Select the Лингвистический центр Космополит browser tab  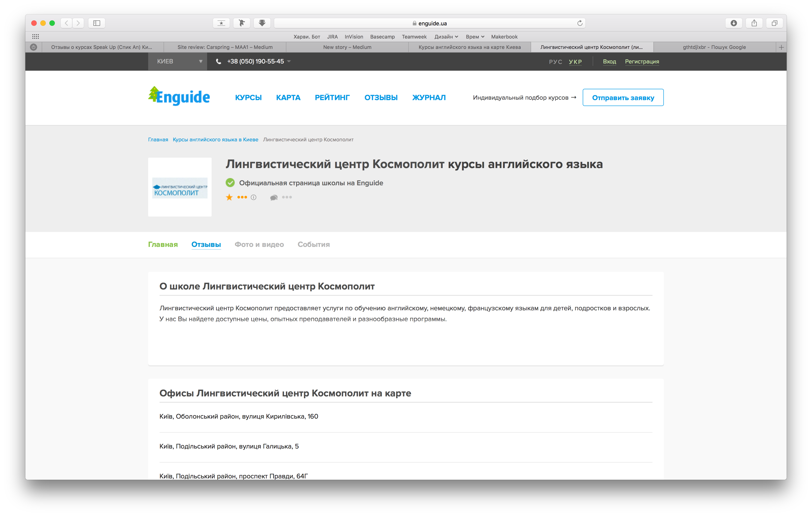coord(592,47)
